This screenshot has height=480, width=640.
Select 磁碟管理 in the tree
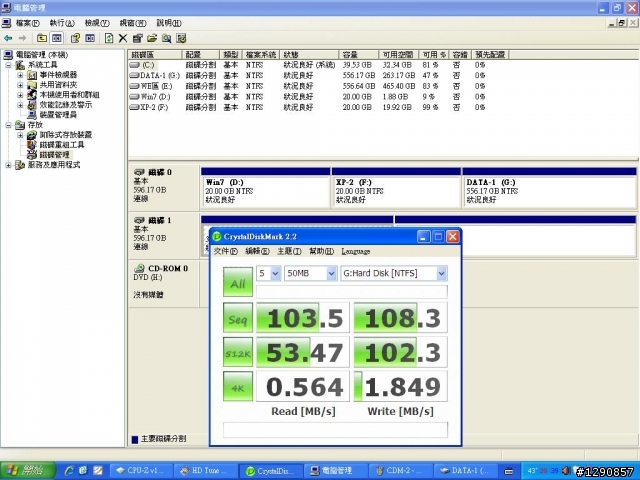pyautogui.click(x=54, y=155)
